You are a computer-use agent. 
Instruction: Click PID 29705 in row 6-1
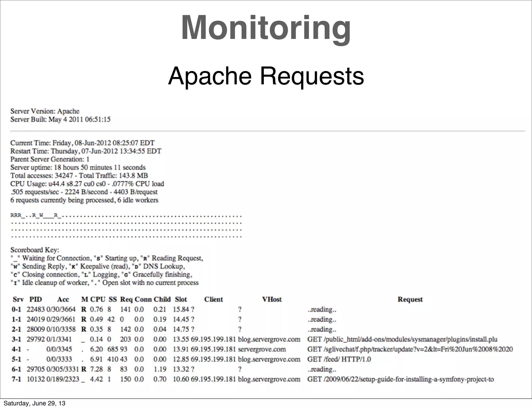coord(36,369)
